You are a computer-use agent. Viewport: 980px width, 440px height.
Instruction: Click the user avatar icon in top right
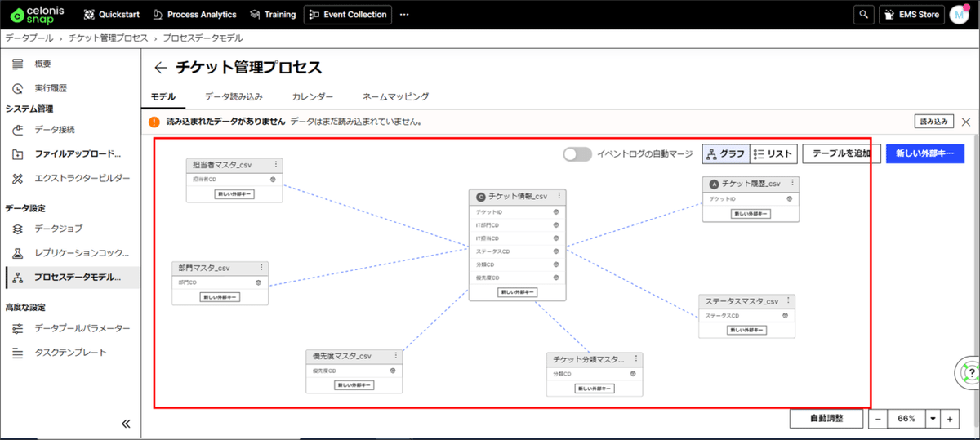click(959, 15)
